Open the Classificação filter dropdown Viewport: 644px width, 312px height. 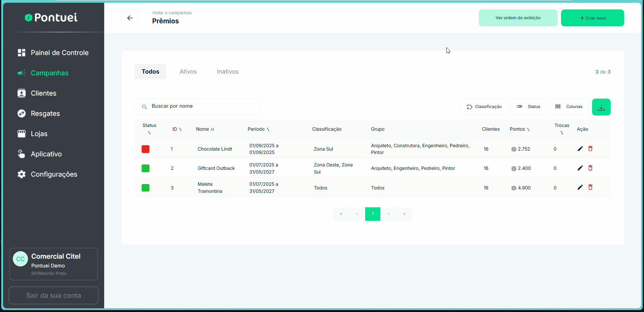484,107
